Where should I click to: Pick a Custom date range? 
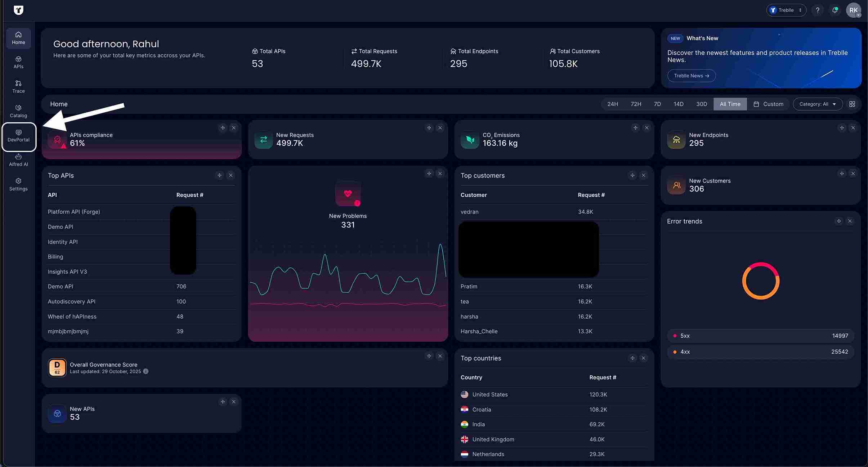click(x=768, y=104)
